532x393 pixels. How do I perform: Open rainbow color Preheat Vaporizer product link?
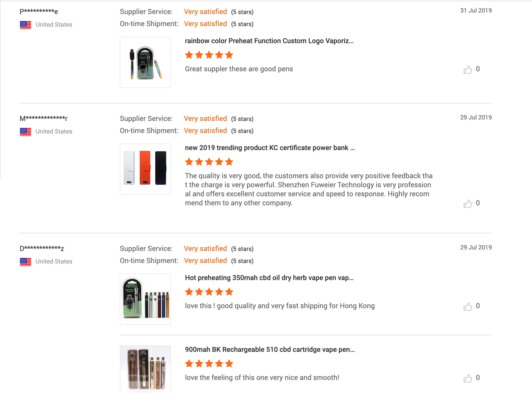point(269,41)
